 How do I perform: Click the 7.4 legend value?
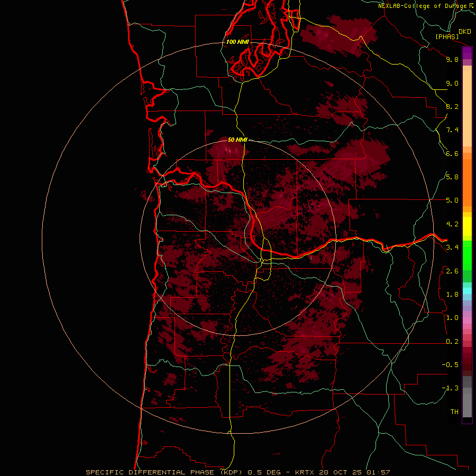tap(452, 130)
